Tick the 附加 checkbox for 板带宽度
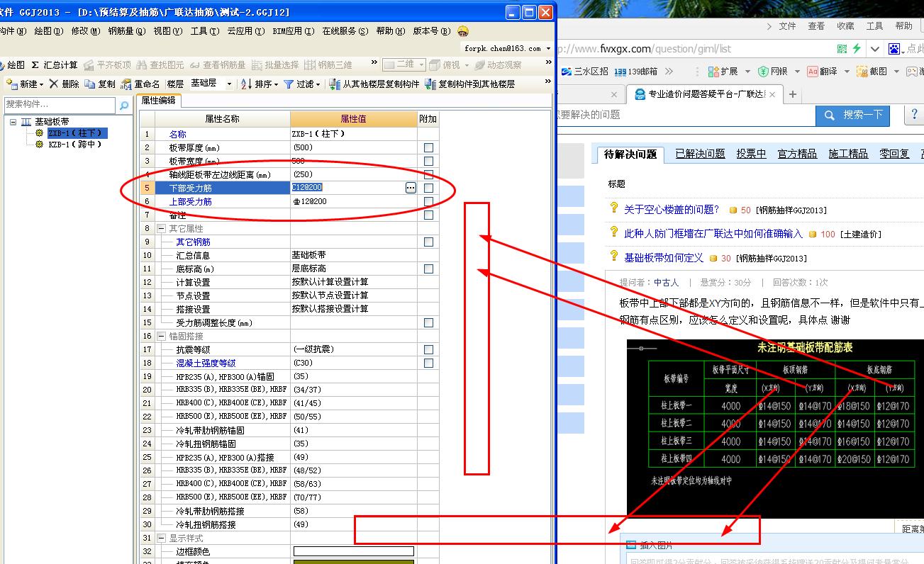Image resolution: width=924 pixels, height=564 pixels. (428, 161)
